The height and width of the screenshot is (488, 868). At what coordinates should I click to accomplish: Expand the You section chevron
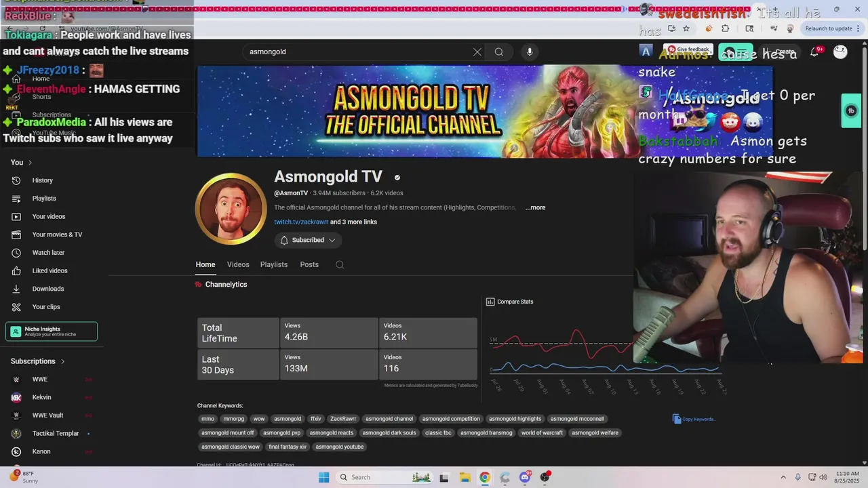pos(30,163)
